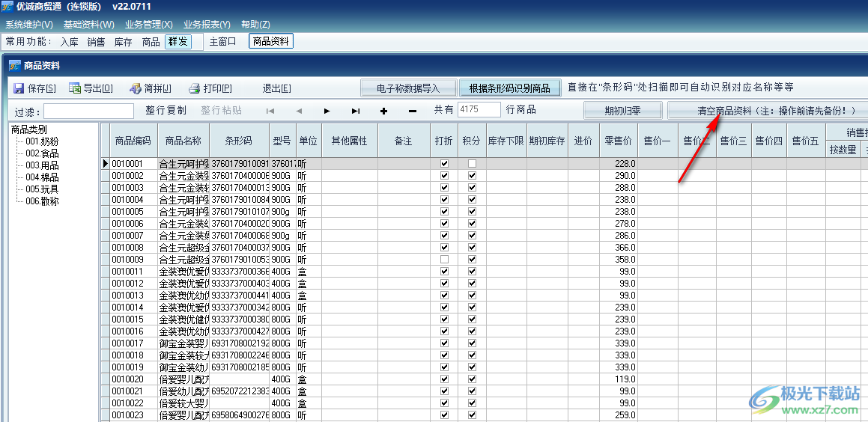Click product code cell 0010011
The image size is (868, 422).
(133, 272)
